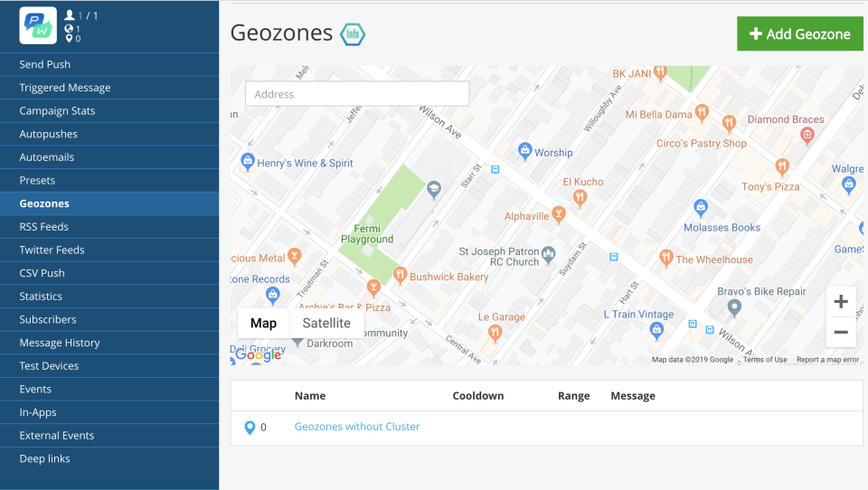The image size is (868, 490).
Task: Open Triggered Message menu item
Action: [x=109, y=88]
